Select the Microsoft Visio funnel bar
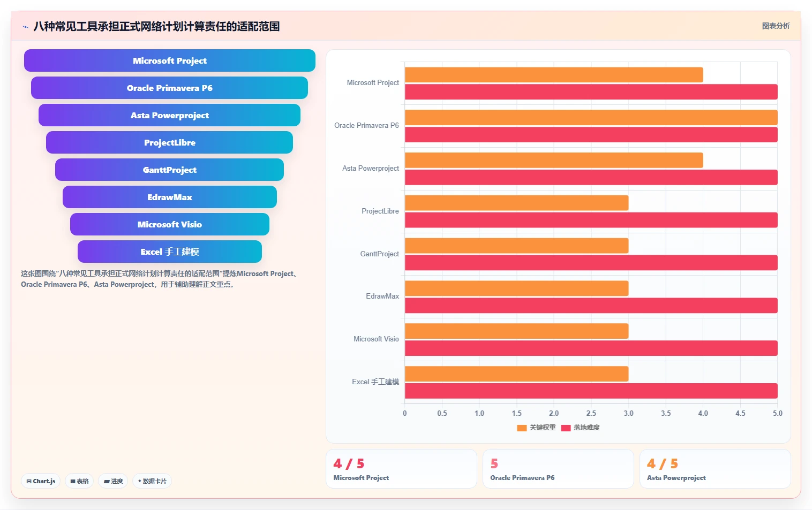This screenshot has height=510, width=812. click(170, 224)
